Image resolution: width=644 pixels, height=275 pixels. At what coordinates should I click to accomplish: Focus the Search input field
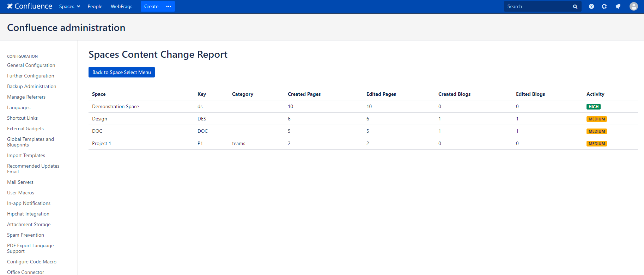[x=539, y=6]
